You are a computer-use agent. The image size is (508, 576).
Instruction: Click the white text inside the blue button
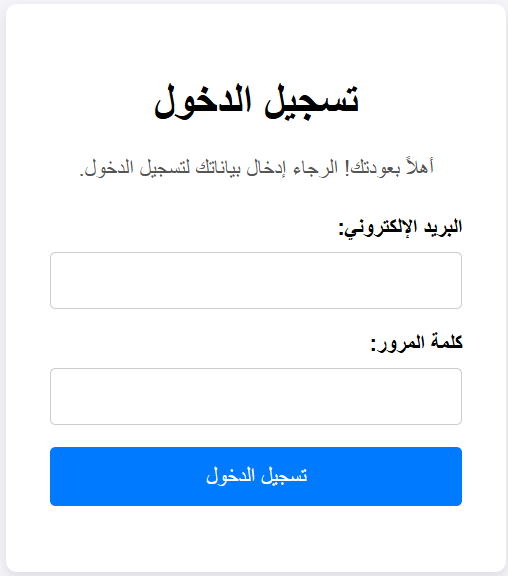256,476
